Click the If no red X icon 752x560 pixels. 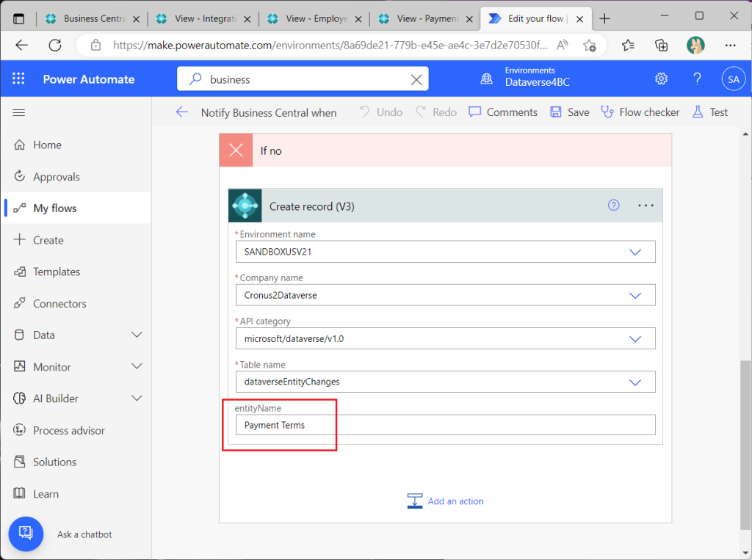236,150
